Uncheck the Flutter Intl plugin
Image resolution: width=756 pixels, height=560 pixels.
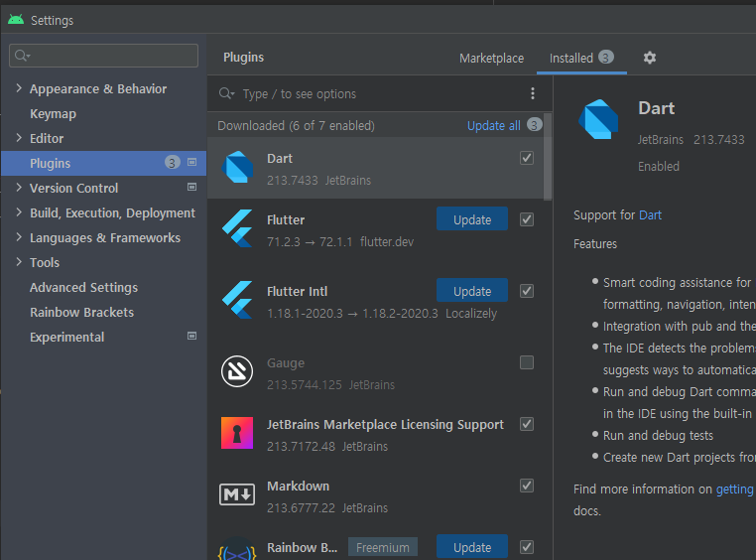[527, 291]
